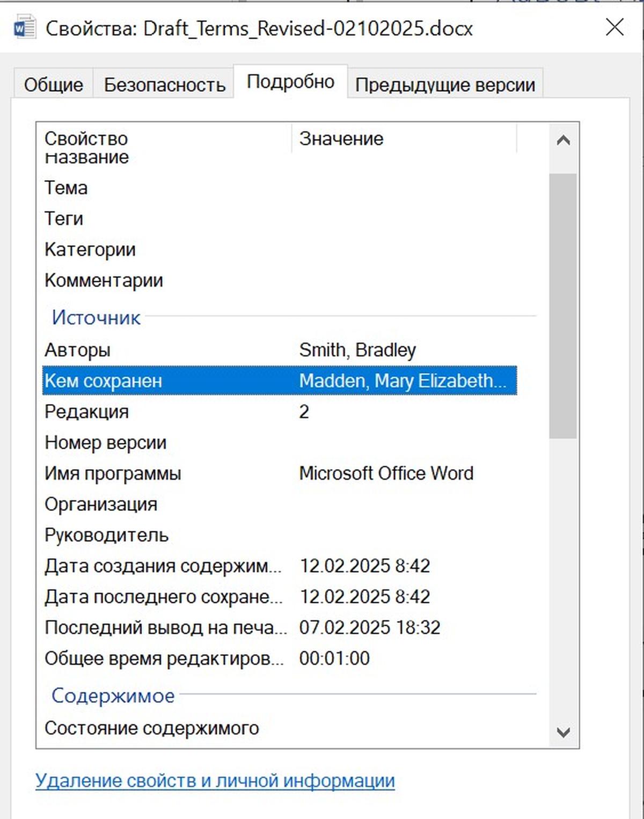Click Удаление свойств и личной информации link

click(215, 781)
